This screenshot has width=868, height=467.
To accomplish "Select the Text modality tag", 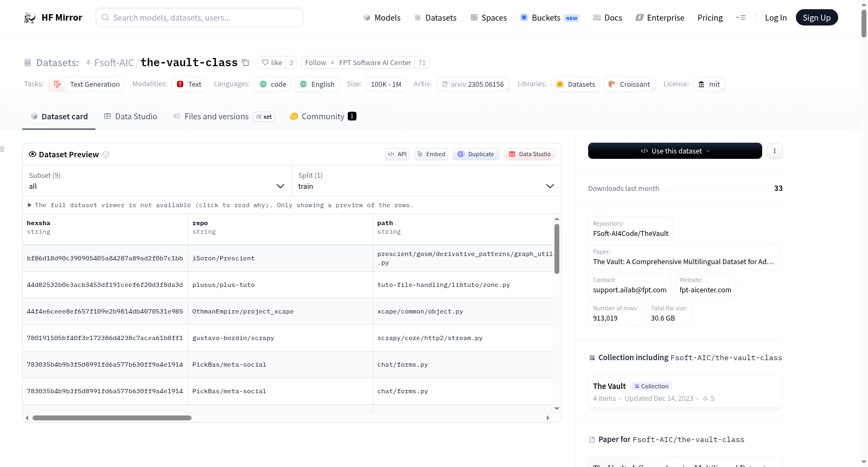I will pyautogui.click(x=189, y=84).
